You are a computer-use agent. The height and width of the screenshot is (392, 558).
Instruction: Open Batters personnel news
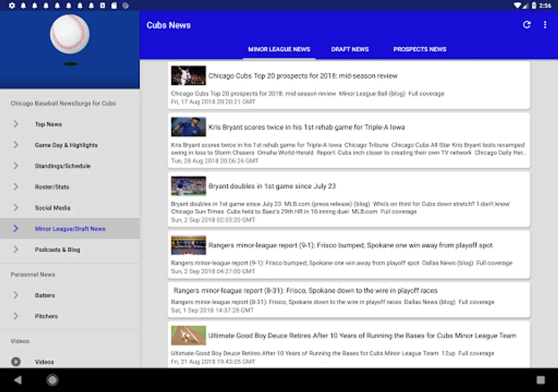tap(70, 295)
